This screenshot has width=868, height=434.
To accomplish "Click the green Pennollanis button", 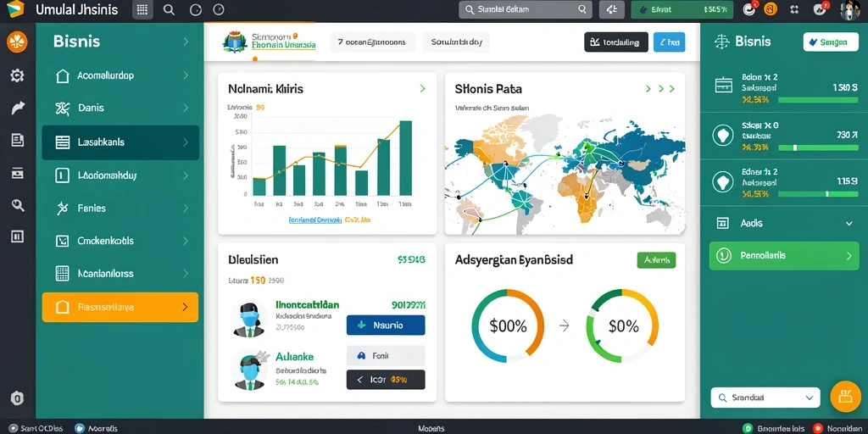I will point(784,256).
